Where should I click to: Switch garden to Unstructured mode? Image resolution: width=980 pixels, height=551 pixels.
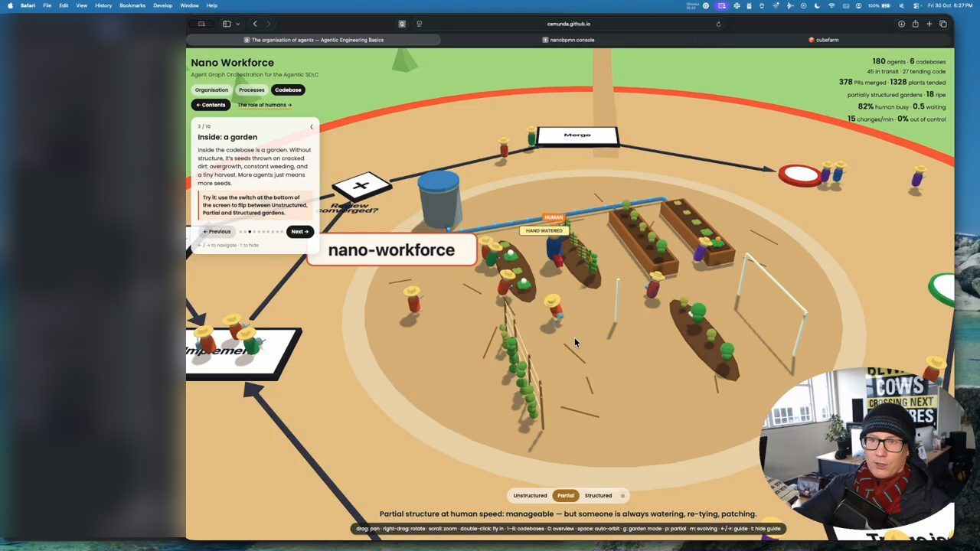530,495
